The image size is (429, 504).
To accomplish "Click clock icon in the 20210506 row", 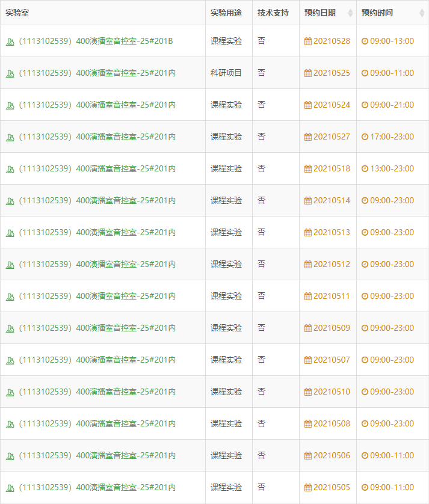I will pyautogui.click(x=365, y=455).
